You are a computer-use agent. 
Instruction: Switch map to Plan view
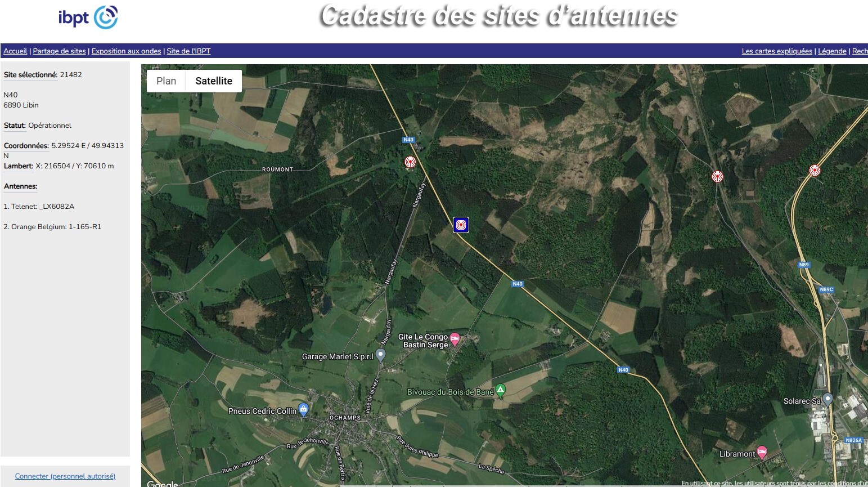(167, 81)
